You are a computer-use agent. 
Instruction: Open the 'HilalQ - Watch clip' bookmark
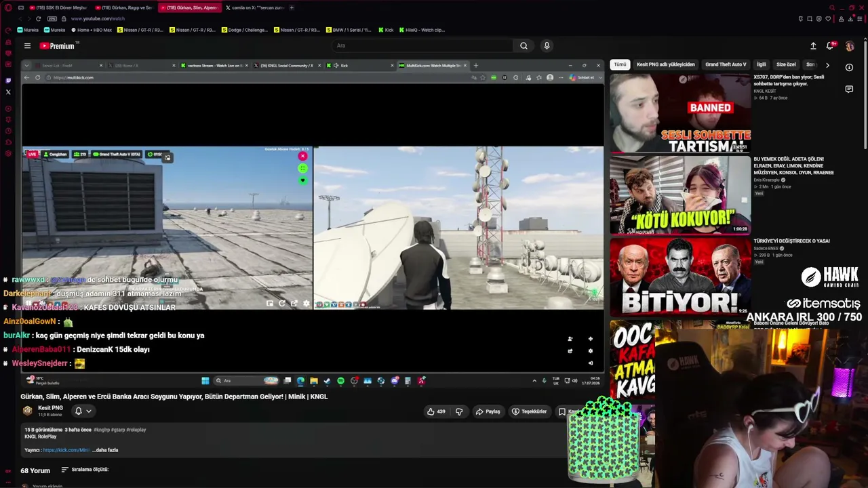point(422,30)
